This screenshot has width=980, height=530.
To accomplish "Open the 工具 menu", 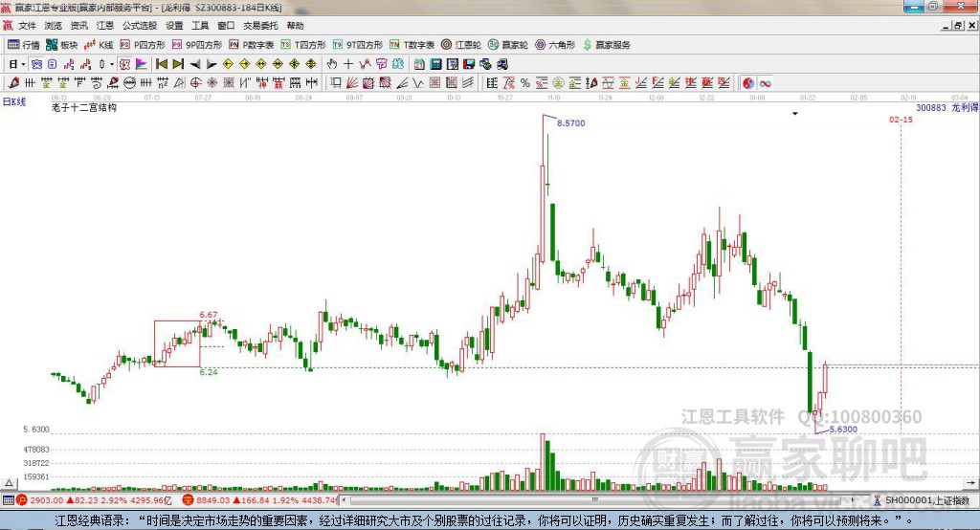I will click(x=200, y=26).
